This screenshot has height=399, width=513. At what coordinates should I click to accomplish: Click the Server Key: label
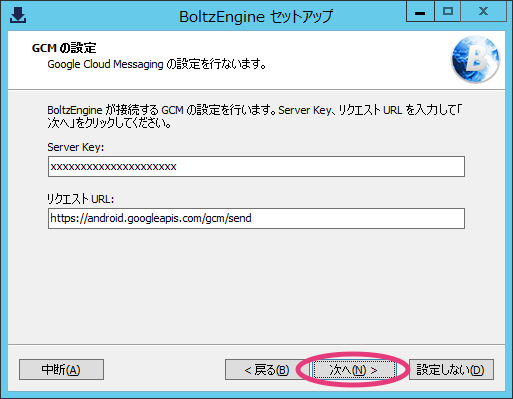pos(76,147)
